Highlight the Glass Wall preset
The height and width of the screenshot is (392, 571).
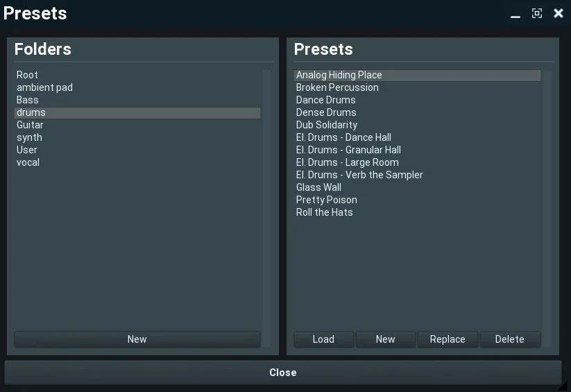[318, 187]
